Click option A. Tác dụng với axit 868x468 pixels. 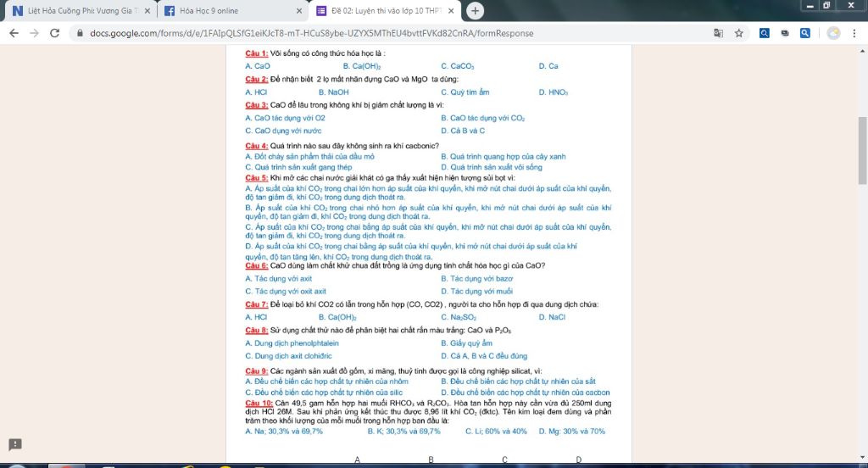[x=278, y=279]
